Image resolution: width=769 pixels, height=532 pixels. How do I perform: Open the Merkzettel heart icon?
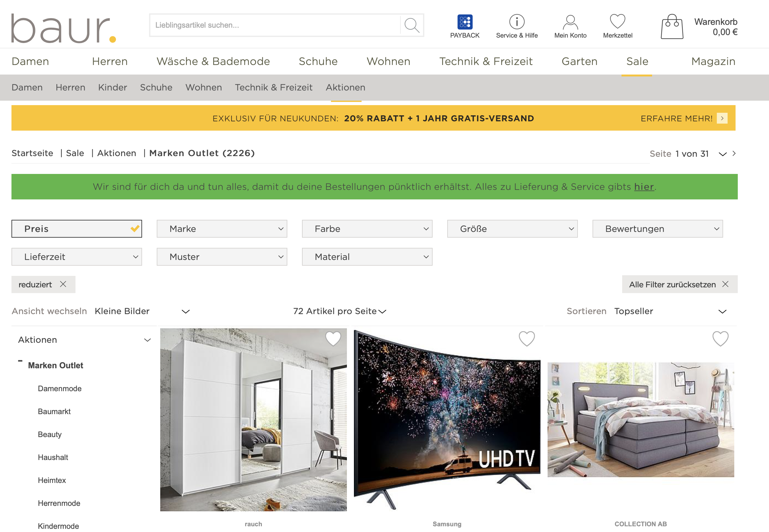point(617,21)
